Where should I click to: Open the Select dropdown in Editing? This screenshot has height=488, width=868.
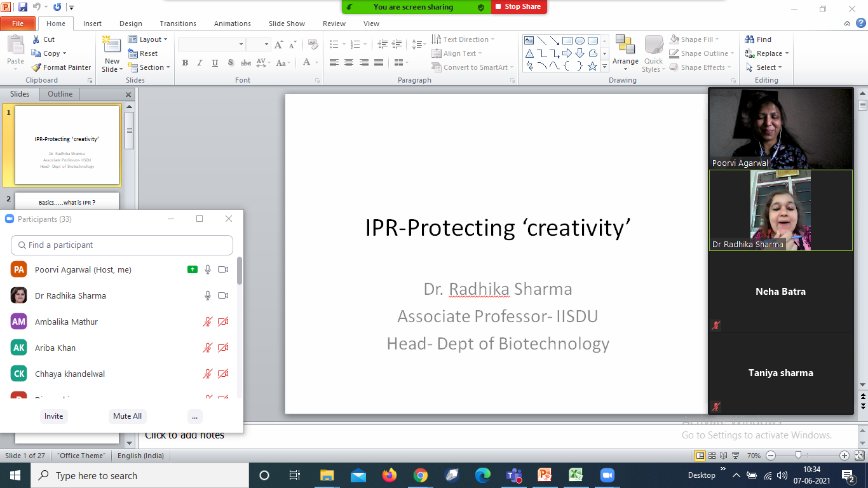(x=767, y=67)
